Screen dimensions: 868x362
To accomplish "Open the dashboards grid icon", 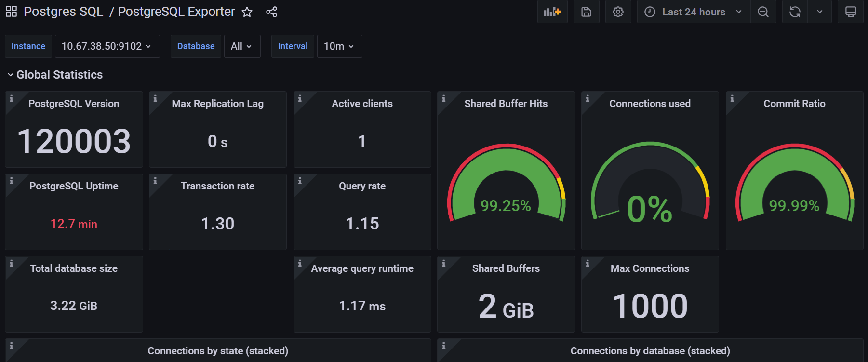I will pyautogui.click(x=11, y=12).
